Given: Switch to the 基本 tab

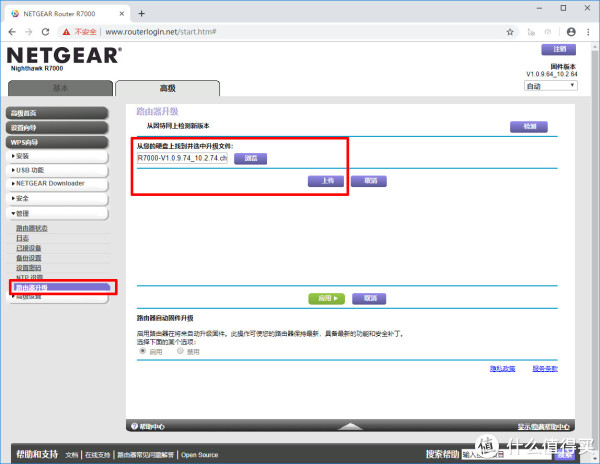Looking at the screenshot, I should 60,88.
